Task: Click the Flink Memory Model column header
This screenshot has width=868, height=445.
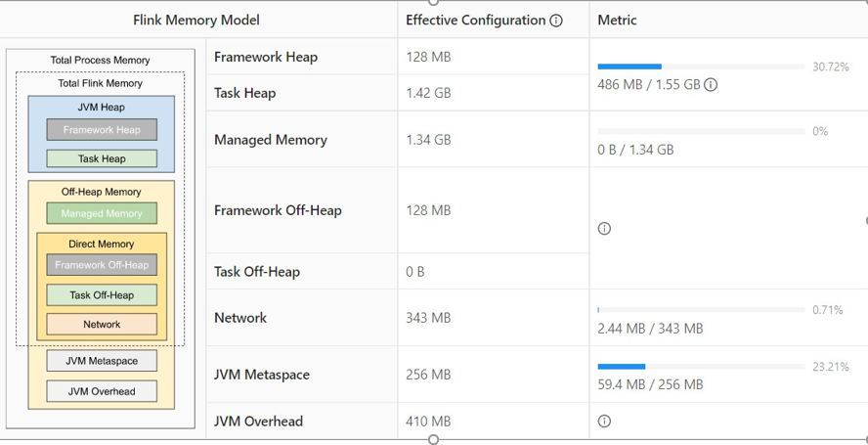Action: click(x=196, y=21)
